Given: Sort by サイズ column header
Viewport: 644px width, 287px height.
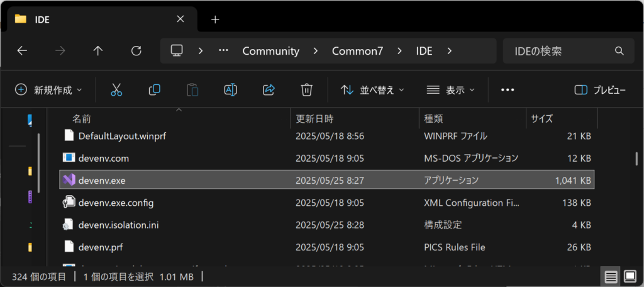Looking at the screenshot, I should point(562,119).
